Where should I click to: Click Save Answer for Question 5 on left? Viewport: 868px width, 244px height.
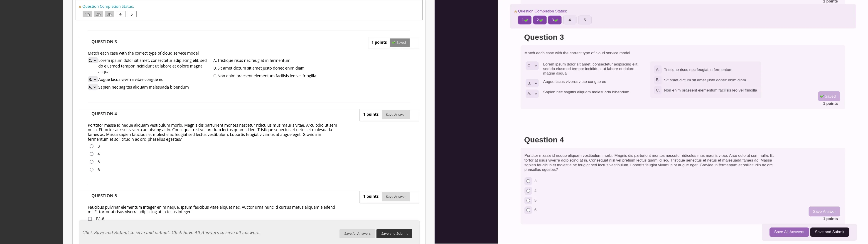point(396,197)
